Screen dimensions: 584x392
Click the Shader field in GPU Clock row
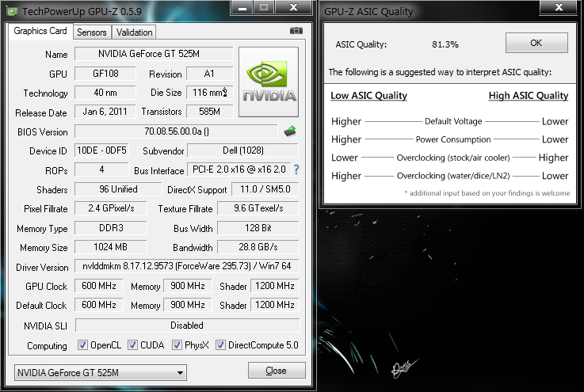(275, 286)
